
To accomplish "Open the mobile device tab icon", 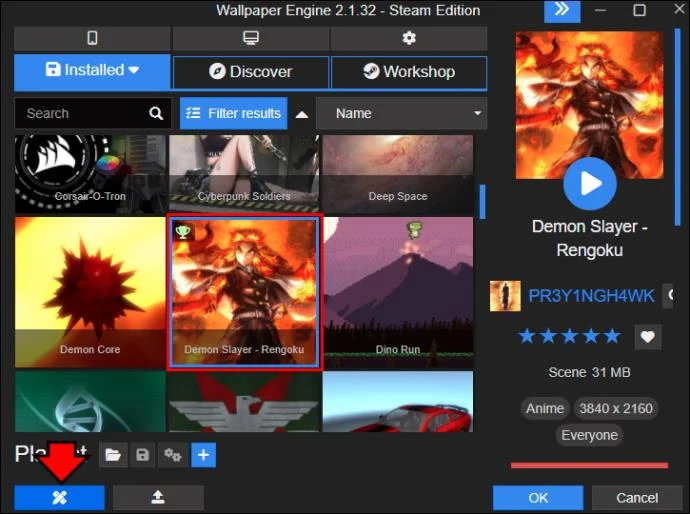I will pyautogui.click(x=92, y=38).
